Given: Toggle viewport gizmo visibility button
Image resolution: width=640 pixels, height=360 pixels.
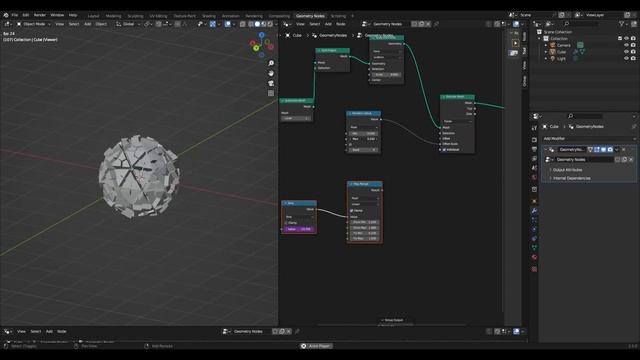Looking at the screenshot, I should pyautogui.click(x=213, y=24).
